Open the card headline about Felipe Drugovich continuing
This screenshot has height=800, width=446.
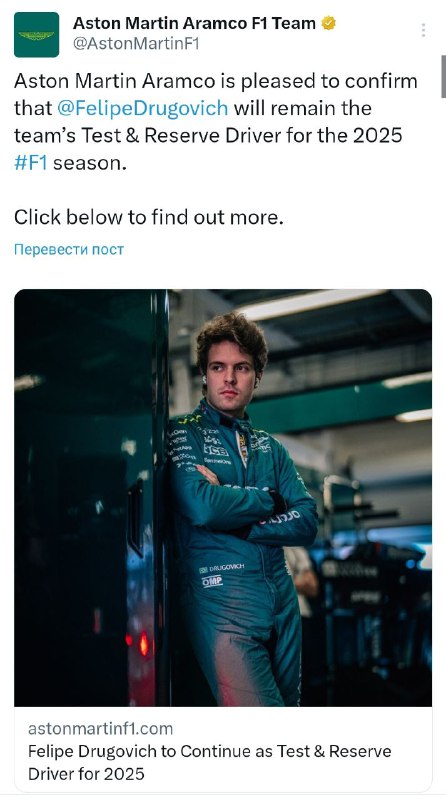210,763
